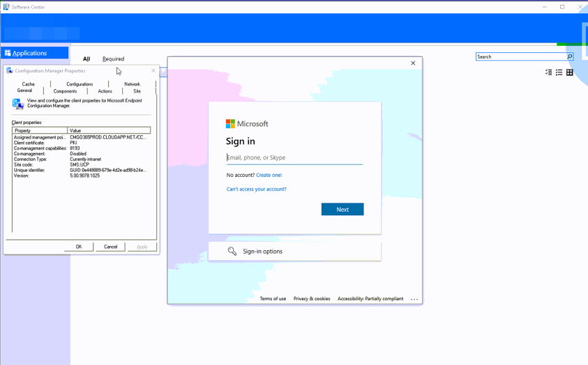Click Can't access your account link

(257, 189)
